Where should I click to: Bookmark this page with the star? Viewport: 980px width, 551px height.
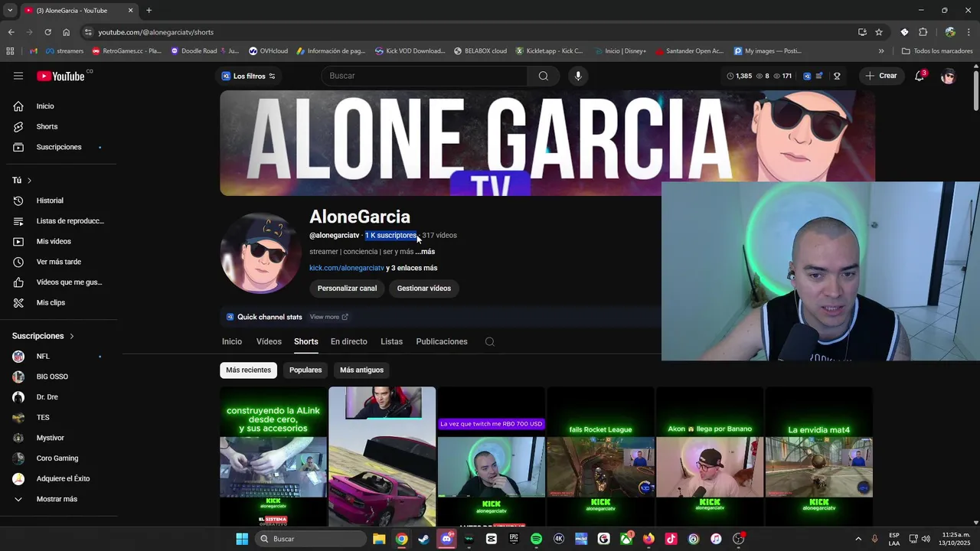coord(879,32)
